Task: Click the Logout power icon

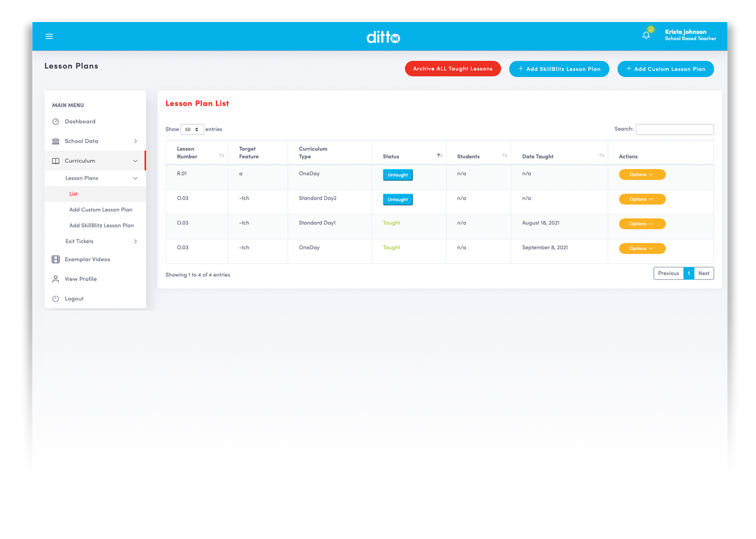Action: [55, 298]
